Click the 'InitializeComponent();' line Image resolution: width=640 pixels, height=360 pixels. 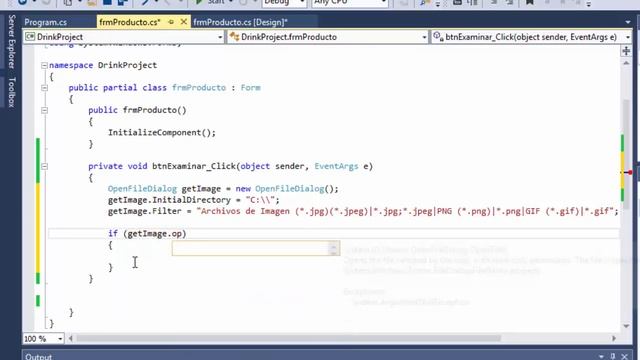pyautogui.click(x=162, y=133)
